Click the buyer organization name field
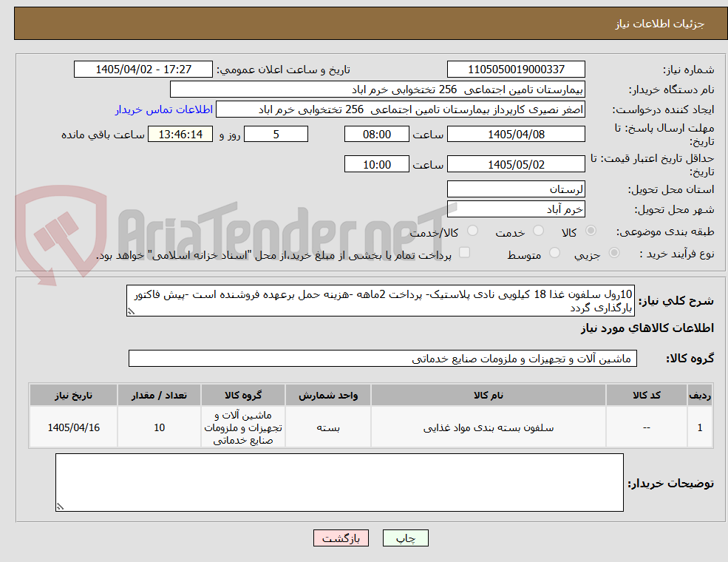The image size is (728, 562). click(x=378, y=89)
